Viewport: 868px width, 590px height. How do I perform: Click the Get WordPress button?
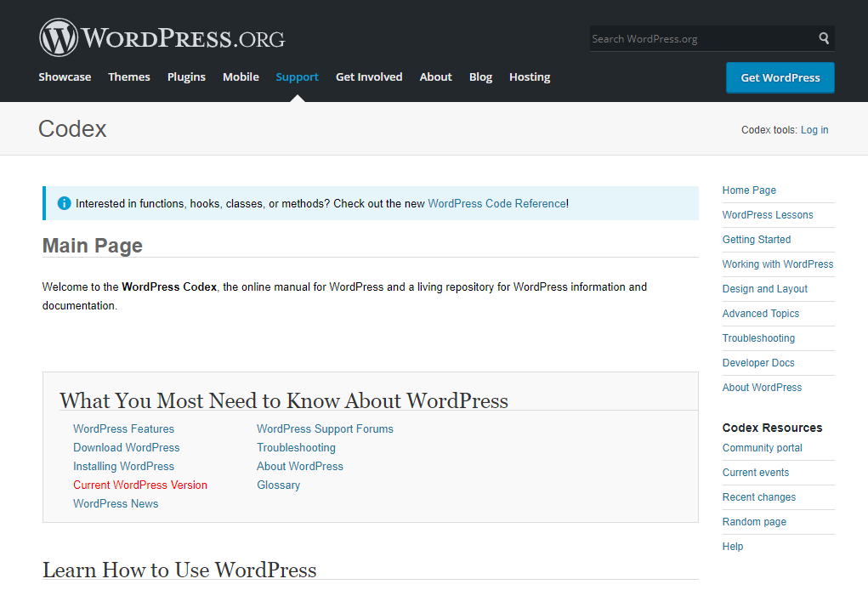[x=780, y=77]
